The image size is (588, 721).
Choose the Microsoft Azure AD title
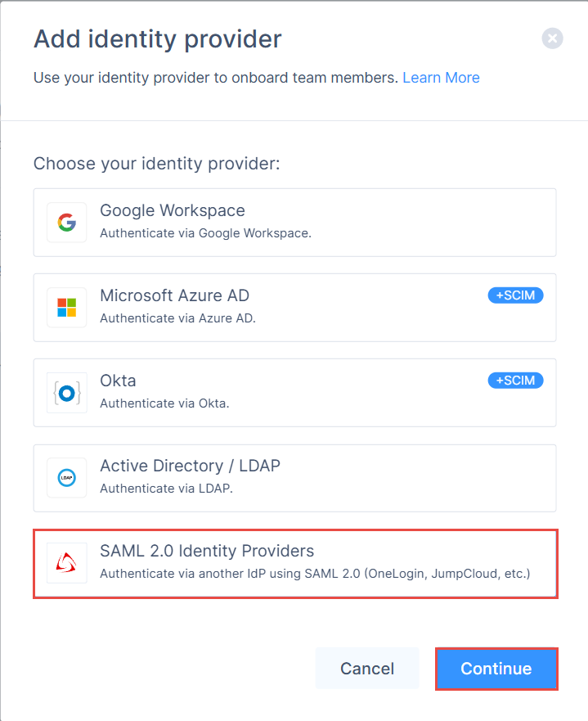pyautogui.click(x=174, y=295)
